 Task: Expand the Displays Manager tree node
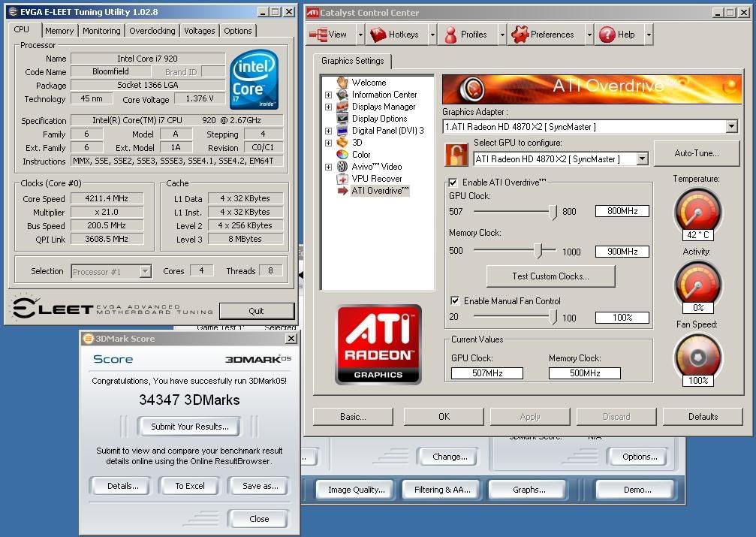click(328, 107)
